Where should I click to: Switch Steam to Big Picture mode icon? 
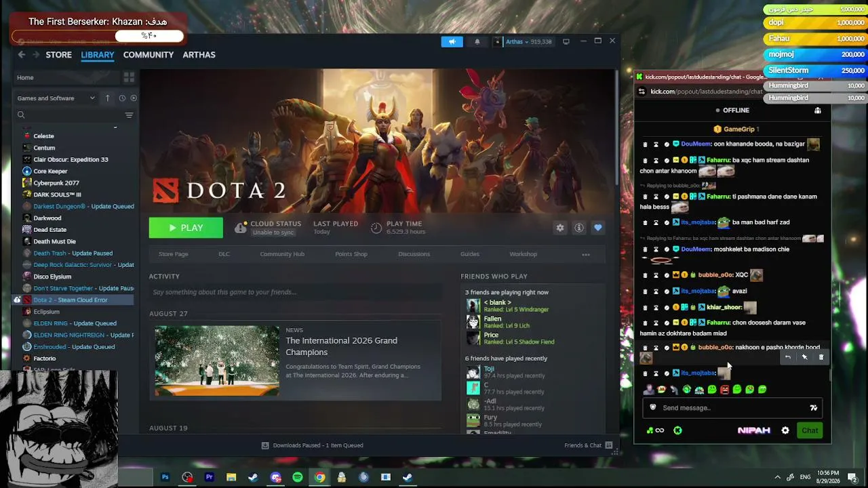click(566, 41)
